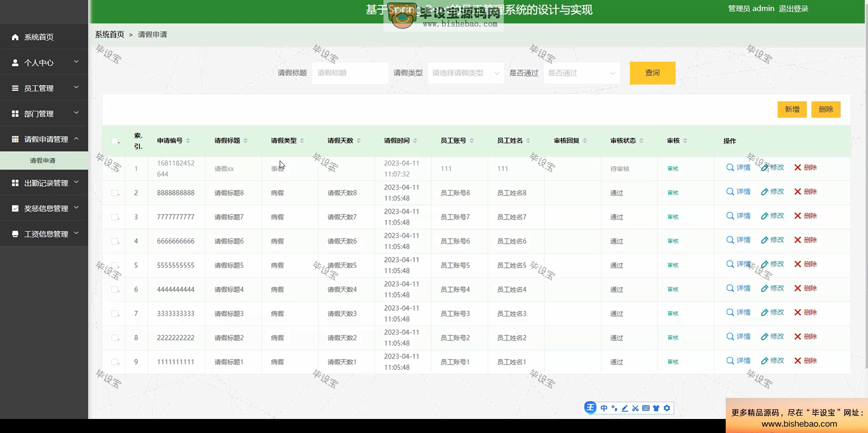Open 详情 for the 请假xx row
This screenshot has width=868, height=433.
[738, 167]
